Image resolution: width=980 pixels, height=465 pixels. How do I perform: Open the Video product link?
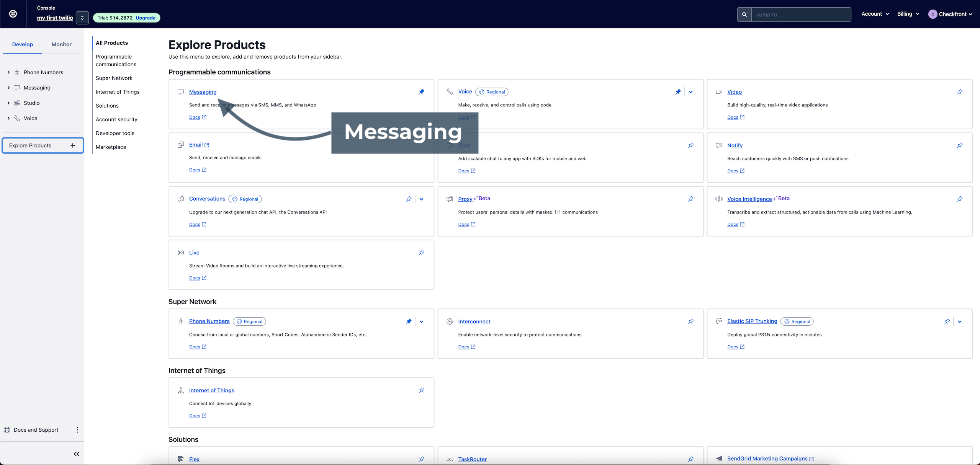[x=735, y=92]
